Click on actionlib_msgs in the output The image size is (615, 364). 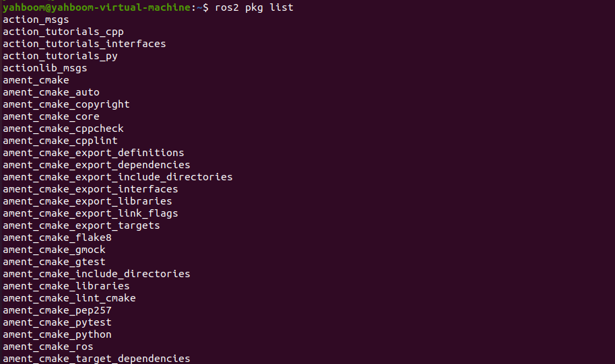pos(45,68)
